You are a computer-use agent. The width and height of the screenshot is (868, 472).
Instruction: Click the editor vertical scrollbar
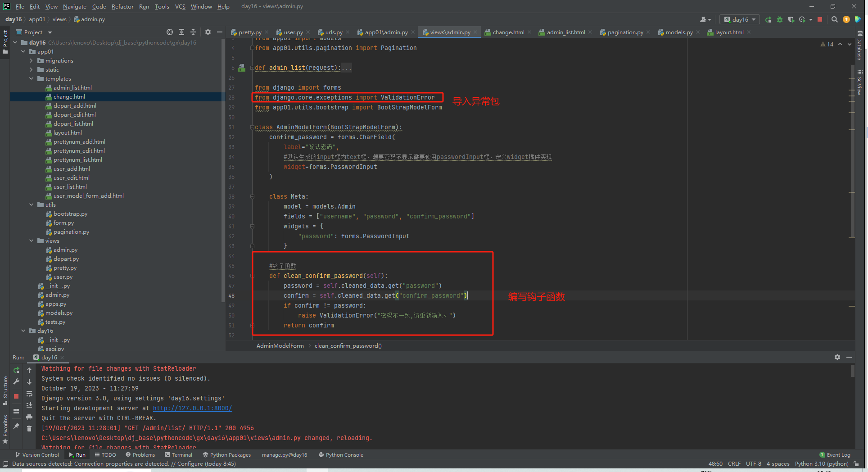[852, 151]
